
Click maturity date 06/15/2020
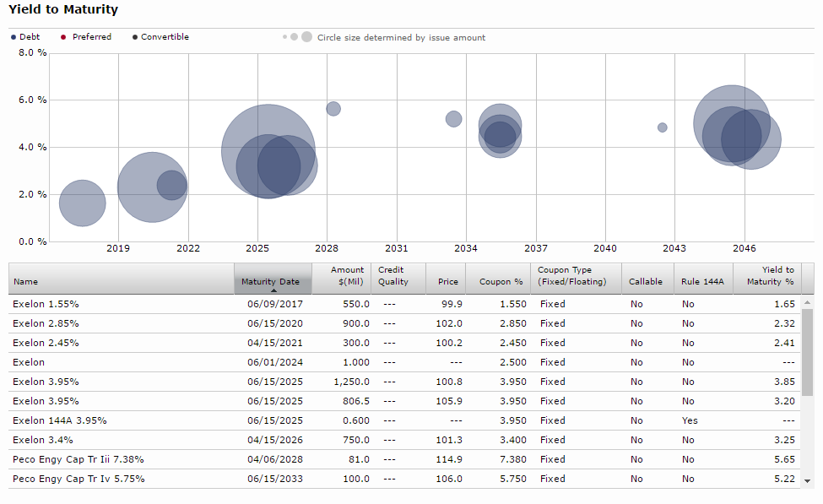click(275, 323)
